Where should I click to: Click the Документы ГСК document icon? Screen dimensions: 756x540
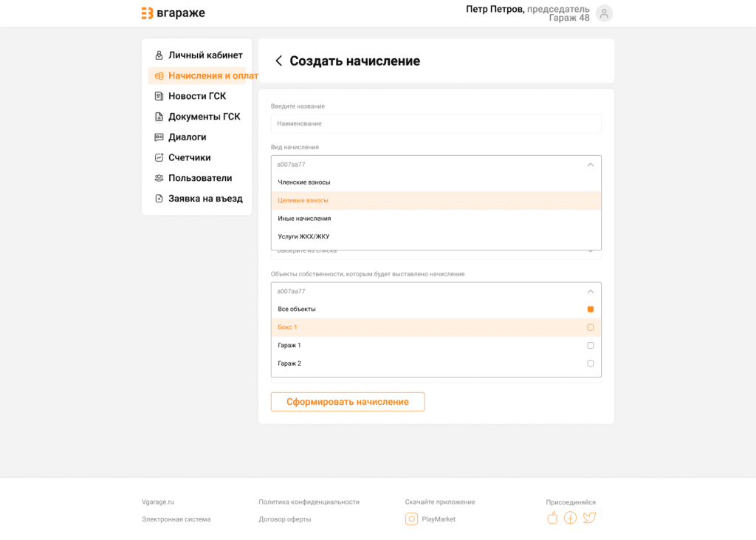point(159,117)
